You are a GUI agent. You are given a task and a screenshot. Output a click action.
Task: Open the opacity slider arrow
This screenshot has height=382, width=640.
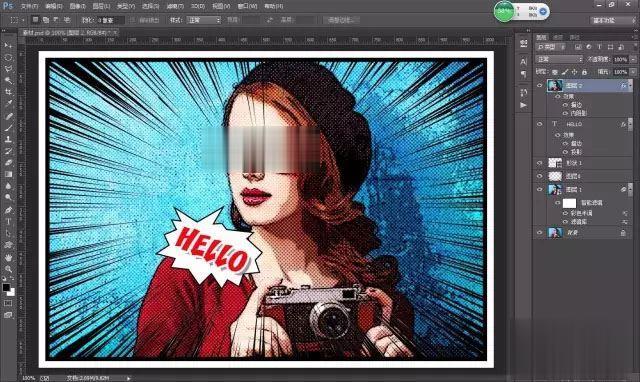coord(633,59)
